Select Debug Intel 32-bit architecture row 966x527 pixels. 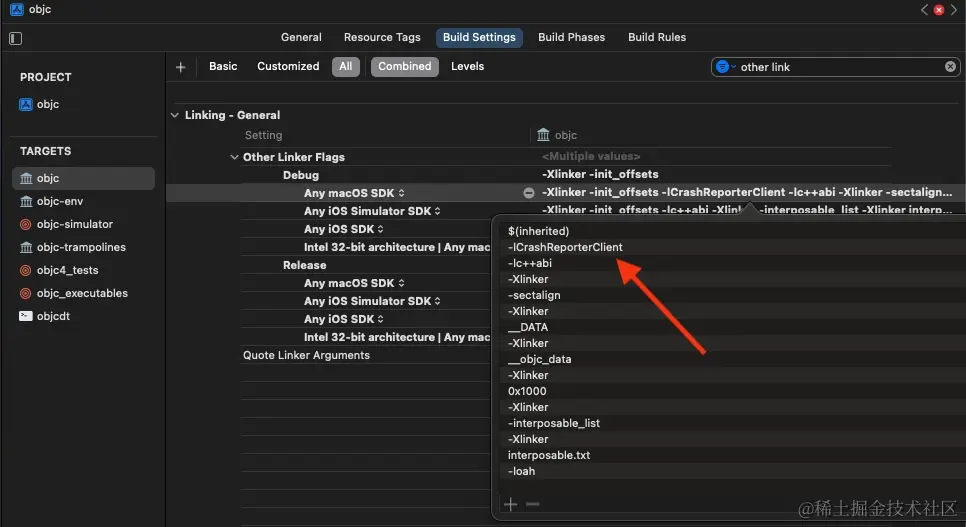tap(397, 247)
